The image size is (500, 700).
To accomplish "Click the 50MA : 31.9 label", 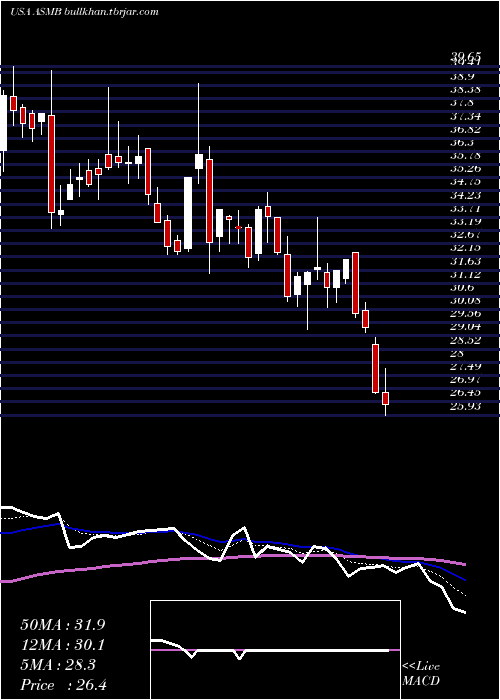I will point(62,625).
